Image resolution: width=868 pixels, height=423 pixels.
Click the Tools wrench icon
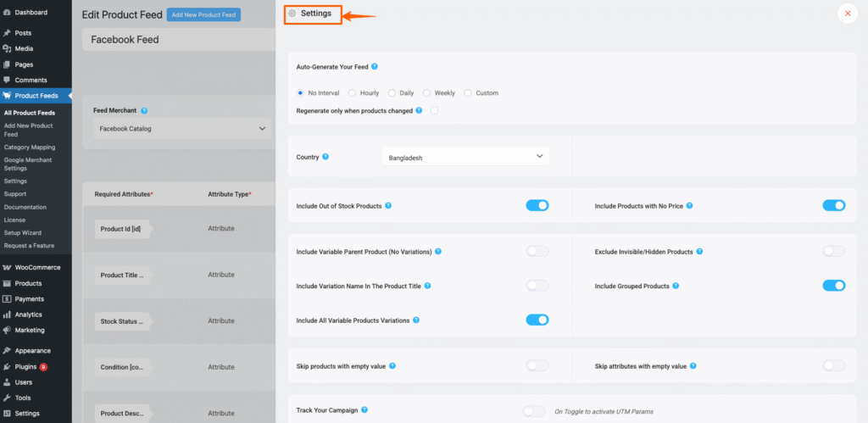(x=7, y=398)
